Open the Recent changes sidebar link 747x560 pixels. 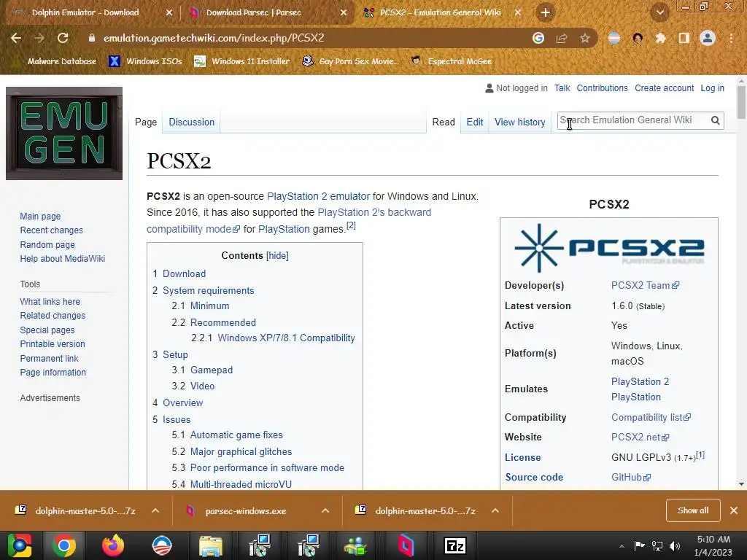[x=52, y=230]
